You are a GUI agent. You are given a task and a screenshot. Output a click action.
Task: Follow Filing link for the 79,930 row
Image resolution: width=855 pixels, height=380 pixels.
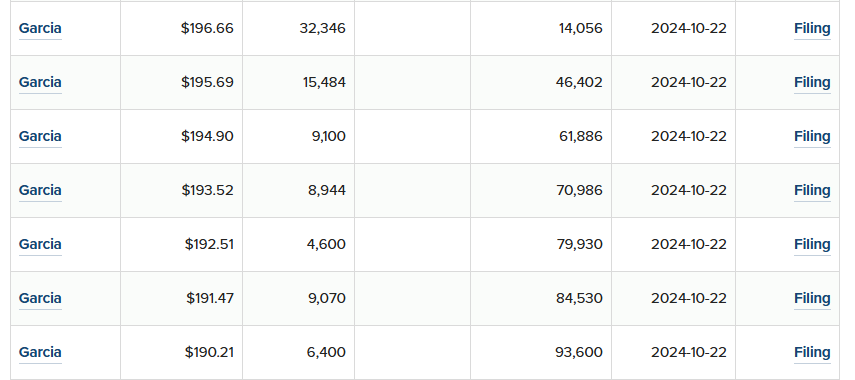click(812, 244)
